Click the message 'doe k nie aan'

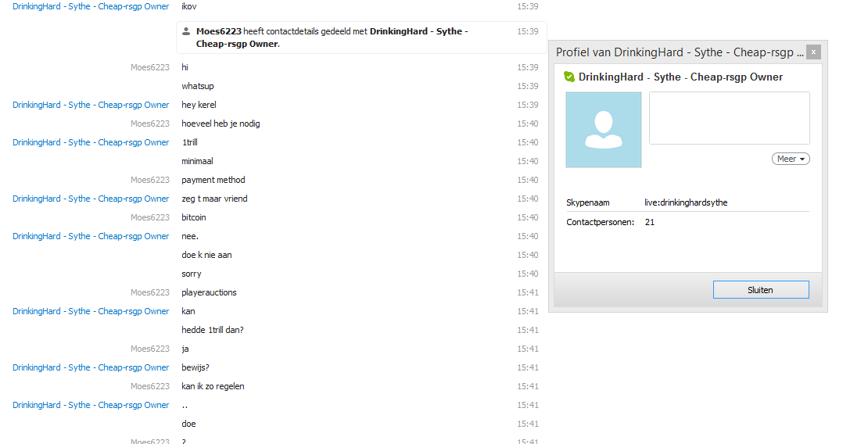coord(206,255)
